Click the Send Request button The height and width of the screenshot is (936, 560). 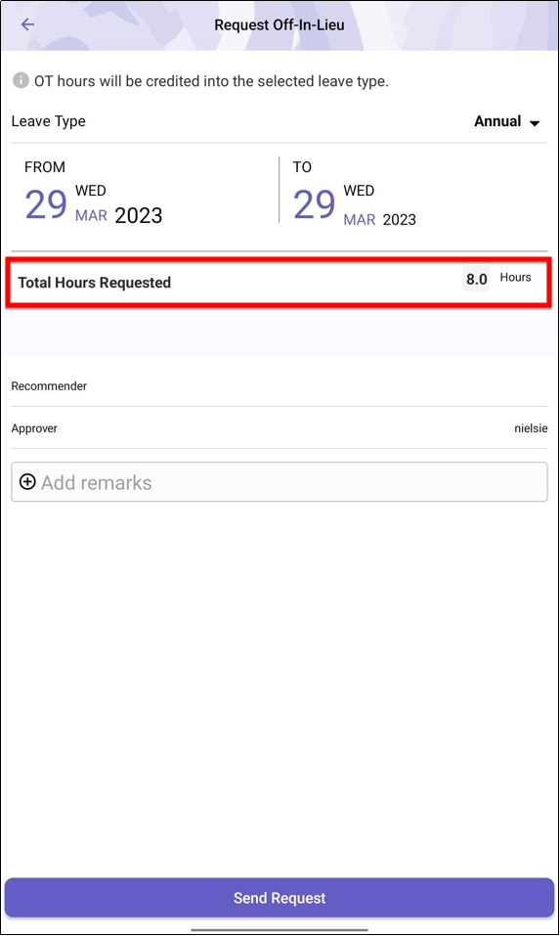(280, 898)
